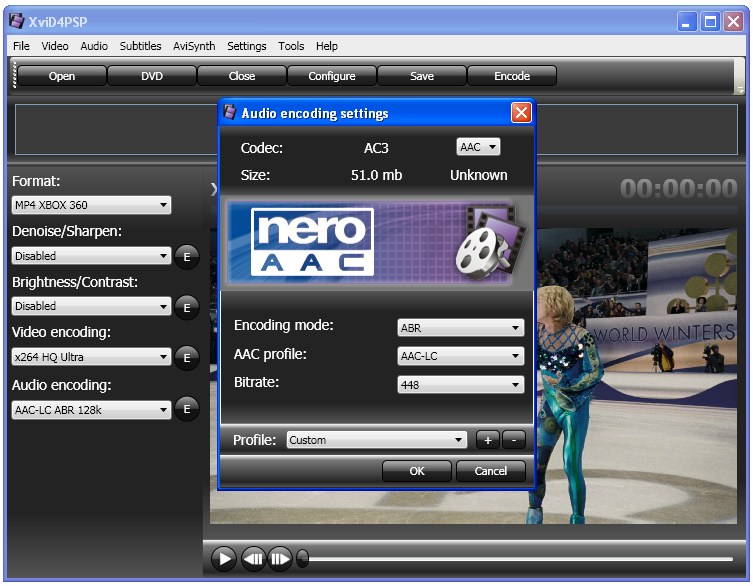Open the Bitrate dropdown showing 448
Image resolution: width=753 pixels, height=586 pixels.
tap(461, 385)
